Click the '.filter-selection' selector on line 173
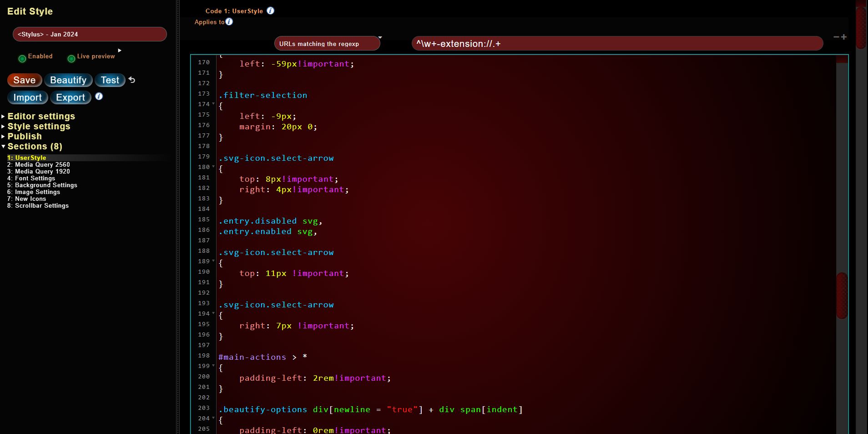Image resolution: width=868 pixels, height=434 pixels. (263, 95)
